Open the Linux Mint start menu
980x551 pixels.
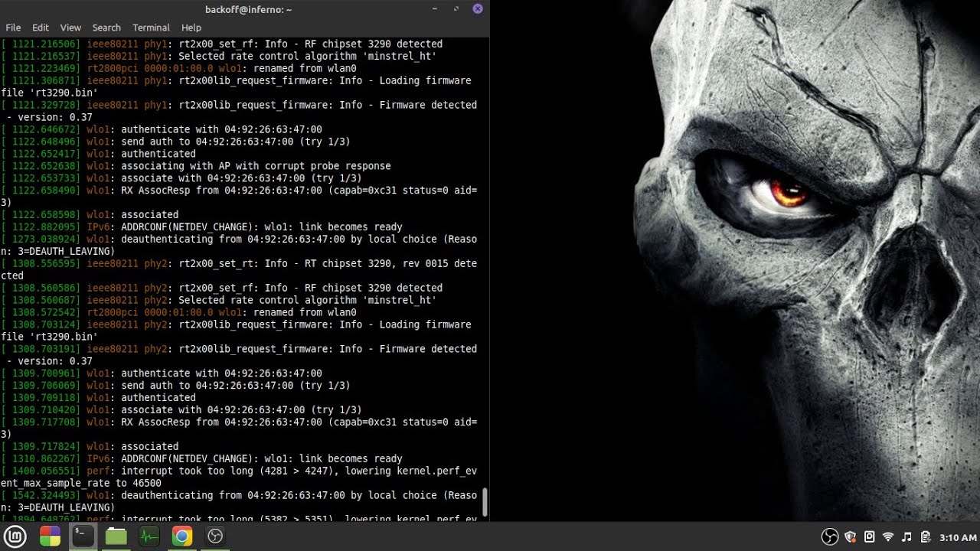(x=15, y=536)
